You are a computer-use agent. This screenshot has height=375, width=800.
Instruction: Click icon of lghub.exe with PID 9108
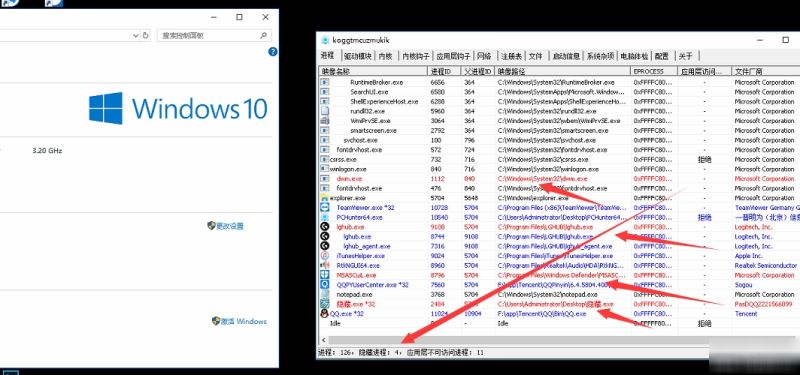tap(324, 227)
